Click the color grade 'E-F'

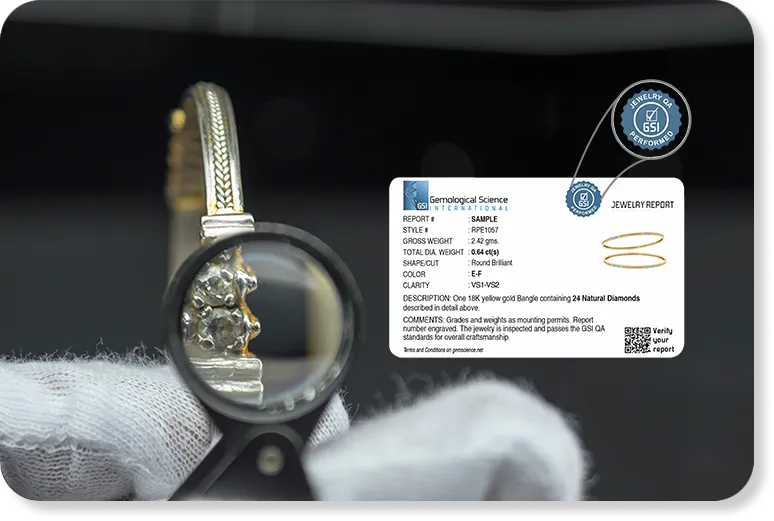click(476, 274)
